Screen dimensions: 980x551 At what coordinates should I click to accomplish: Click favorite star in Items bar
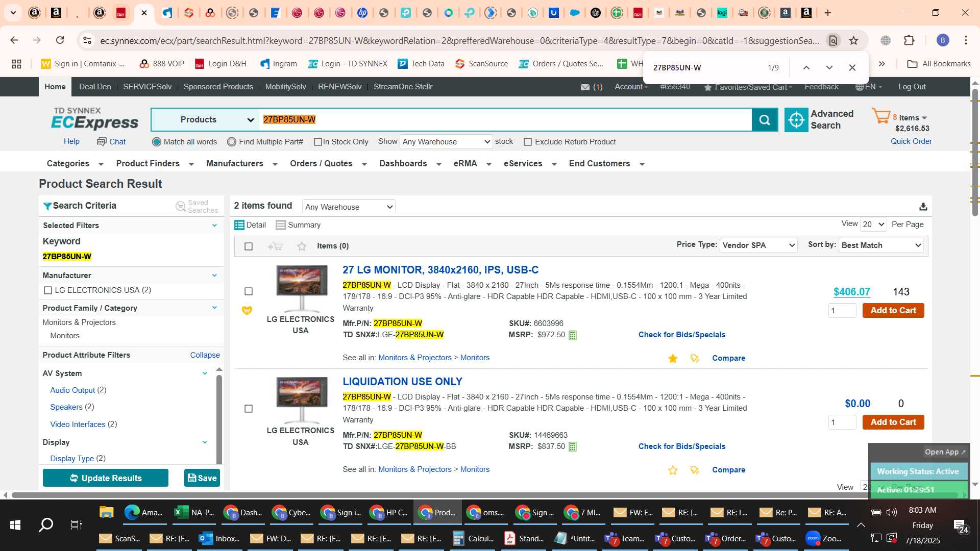302,246
